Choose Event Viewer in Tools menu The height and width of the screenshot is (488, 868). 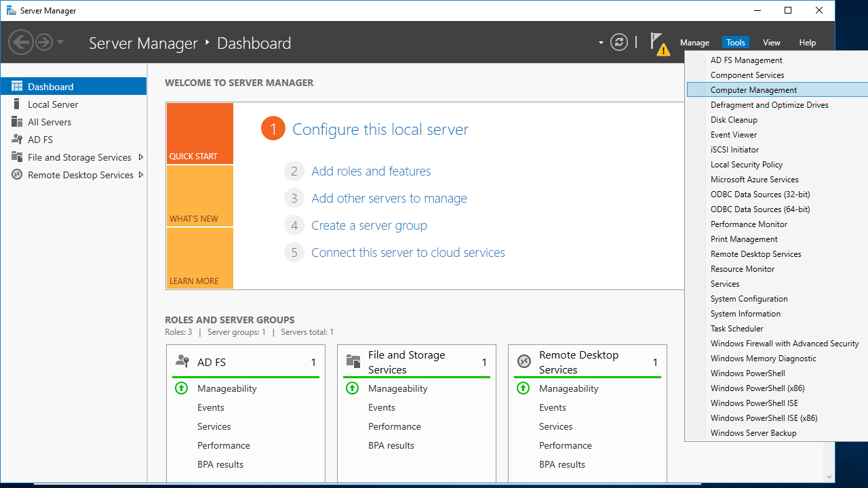734,135
